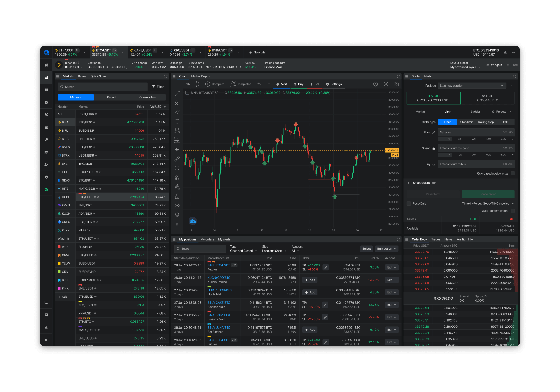Switch to the Ladder order tab
This screenshot has height=392, width=560.
click(475, 112)
